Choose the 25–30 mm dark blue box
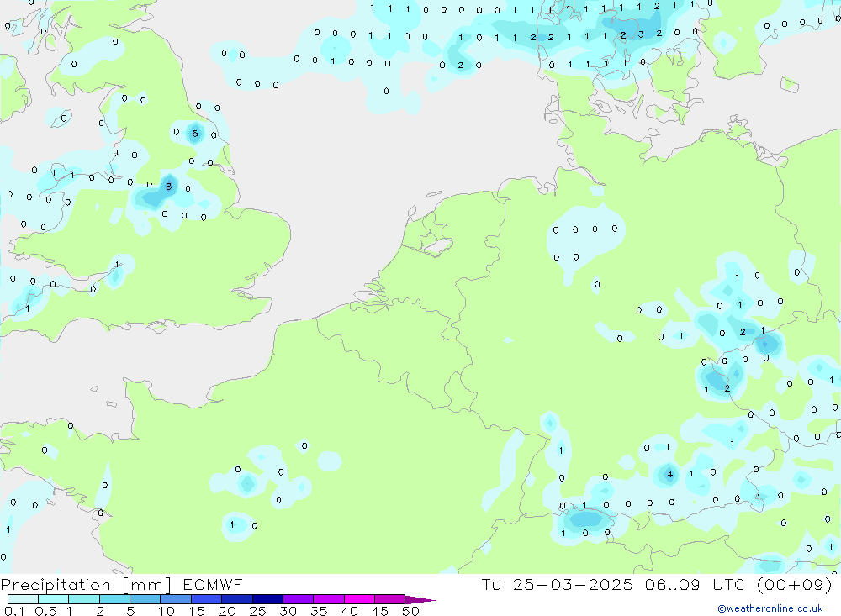Screen dimensions: 841x616 267,599
